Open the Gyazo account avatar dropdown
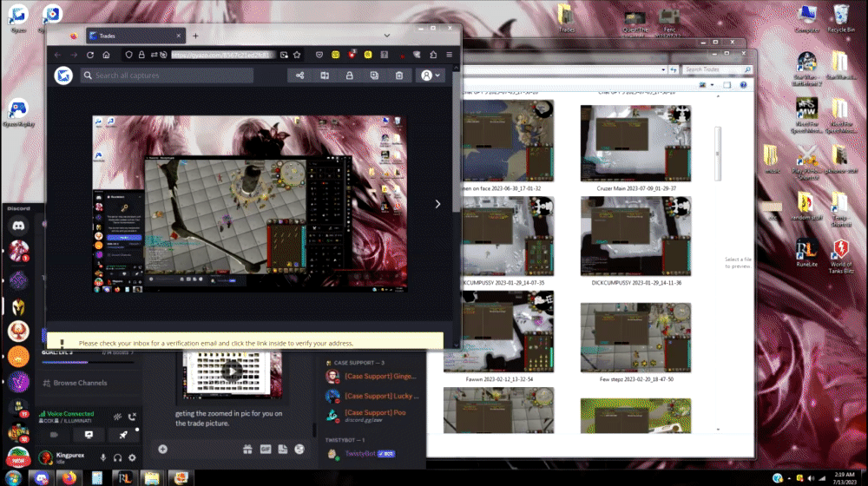This screenshot has width=868, height=486. tap(431, 76)
